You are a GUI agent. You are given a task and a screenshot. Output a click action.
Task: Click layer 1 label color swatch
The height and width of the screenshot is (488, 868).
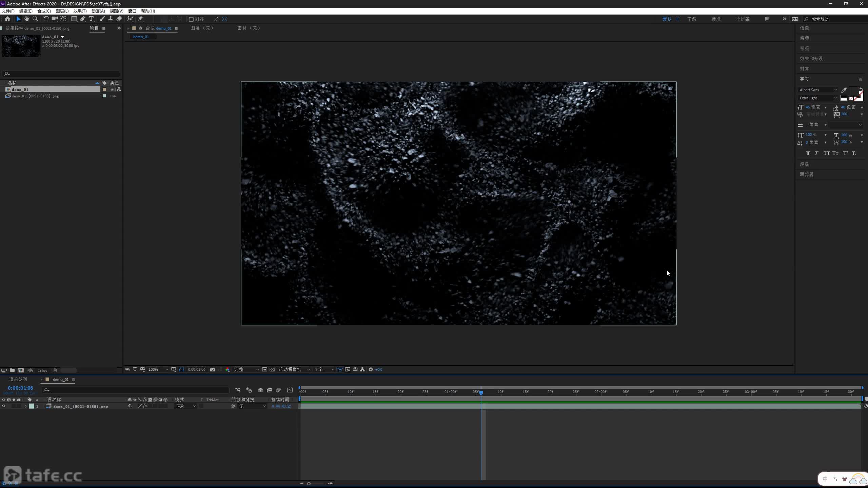pos(32,406)
